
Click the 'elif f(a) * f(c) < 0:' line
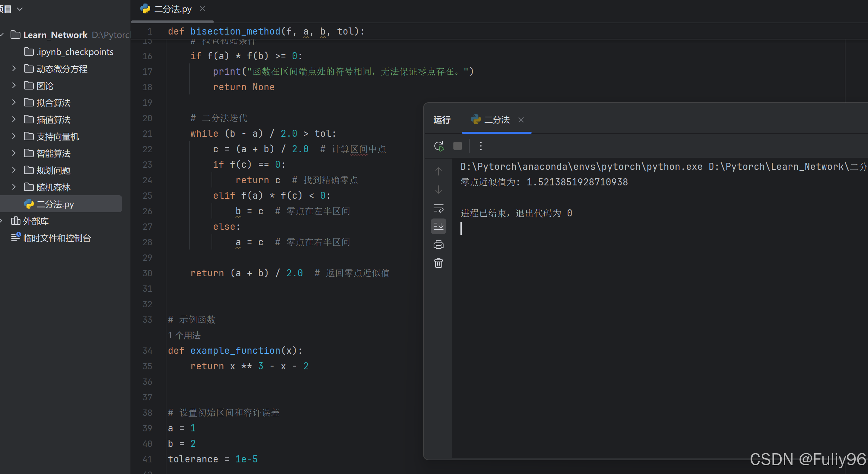(x=272, y=196)
